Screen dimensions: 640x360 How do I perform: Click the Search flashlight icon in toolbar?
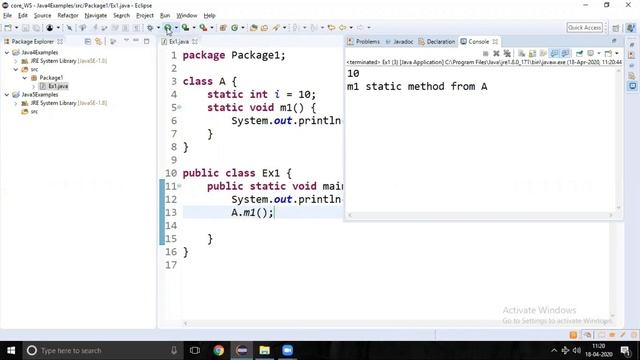276,28
